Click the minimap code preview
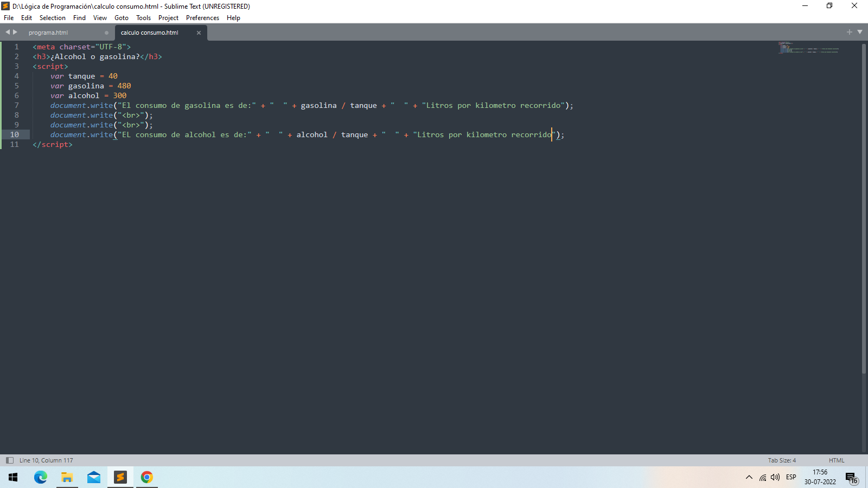This screenshot has width=868, height=488. coord(808,48)
